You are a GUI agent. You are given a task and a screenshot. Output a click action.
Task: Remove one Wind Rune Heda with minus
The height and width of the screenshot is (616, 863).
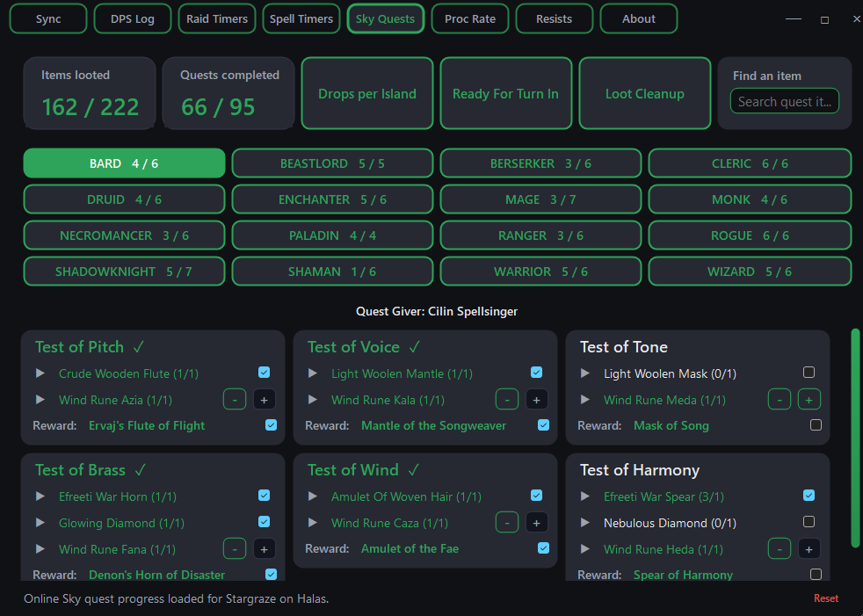click(x=780, y=549)
